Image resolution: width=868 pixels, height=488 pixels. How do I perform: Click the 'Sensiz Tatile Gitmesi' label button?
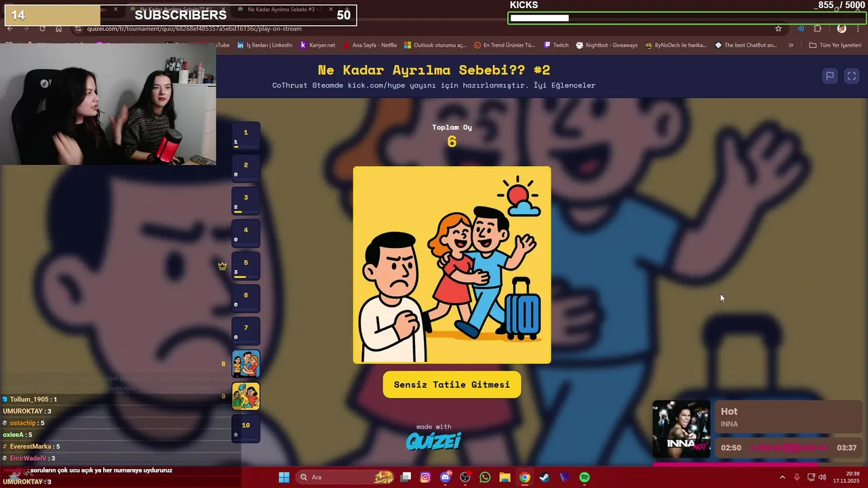[x=452, y=384]
